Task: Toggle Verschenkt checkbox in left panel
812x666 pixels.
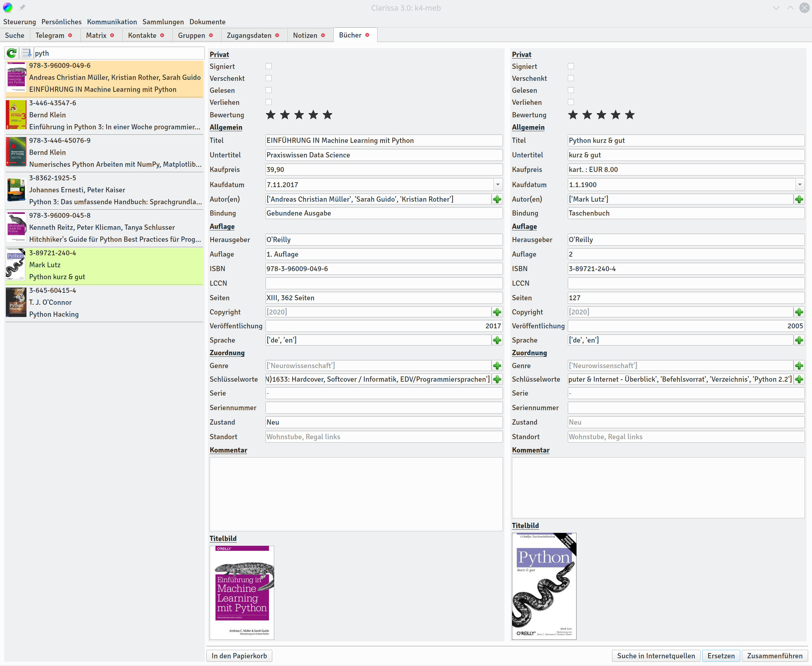Action: pos(269,78)
